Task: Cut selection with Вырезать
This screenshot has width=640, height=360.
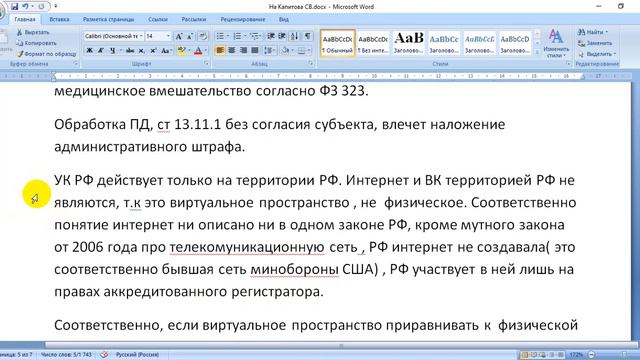Action: [33, 32]
